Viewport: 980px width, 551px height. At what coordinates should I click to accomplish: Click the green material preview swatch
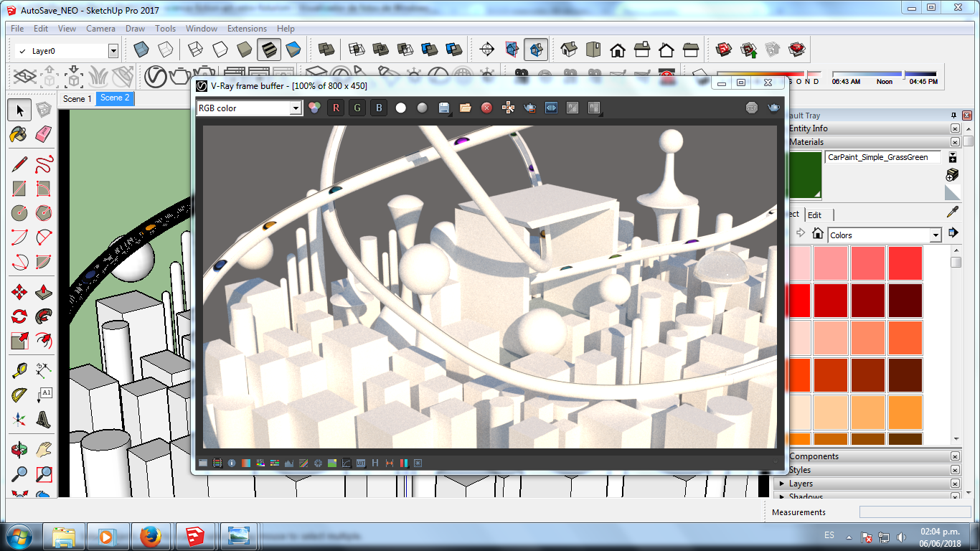click(x=804, y=175)
